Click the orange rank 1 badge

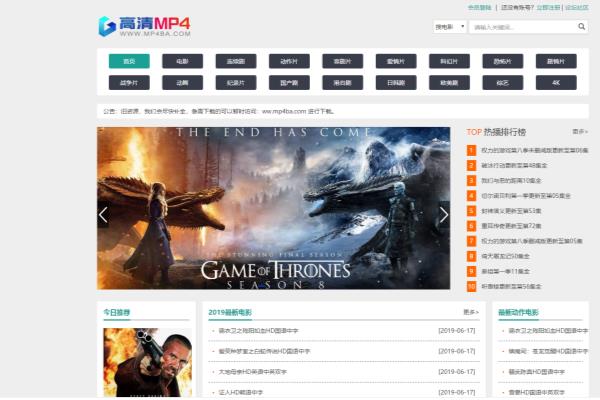[x=471, y=150]
